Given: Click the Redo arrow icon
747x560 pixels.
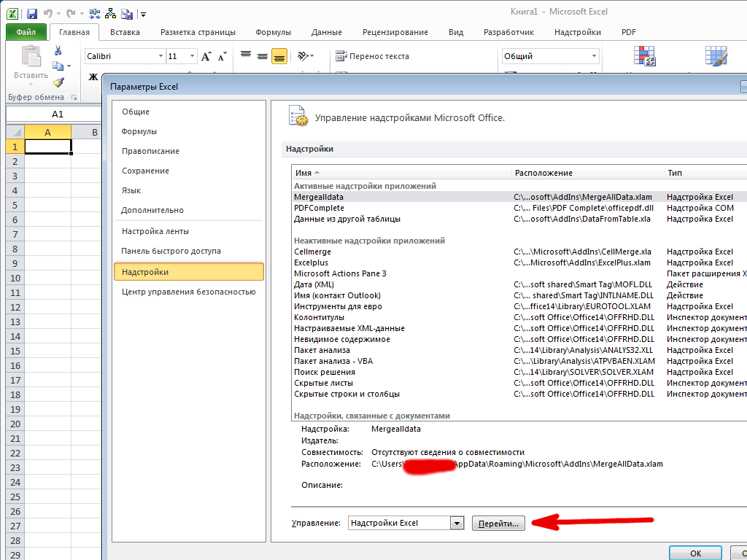Looking at the screenshot, I should 71,14.
